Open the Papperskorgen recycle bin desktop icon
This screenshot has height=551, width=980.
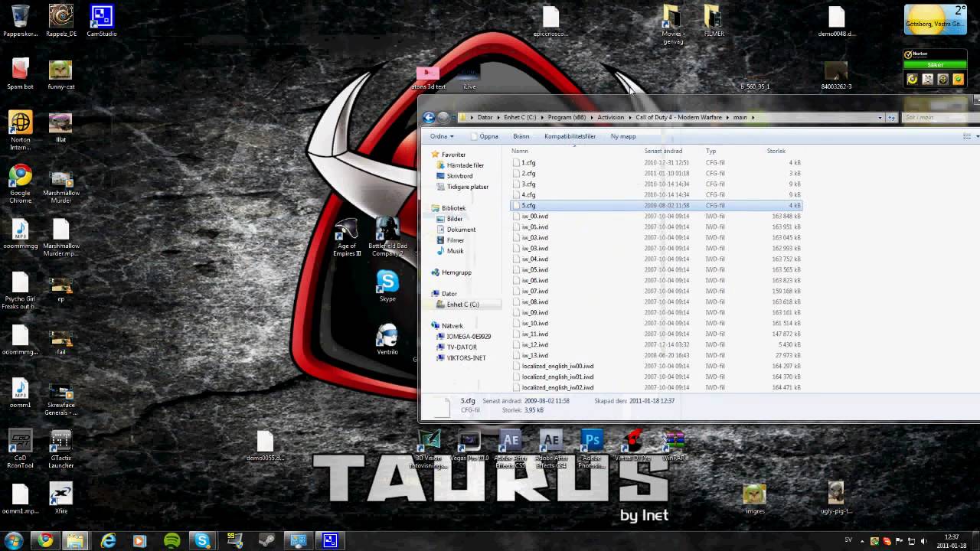[x=21, y=21]
